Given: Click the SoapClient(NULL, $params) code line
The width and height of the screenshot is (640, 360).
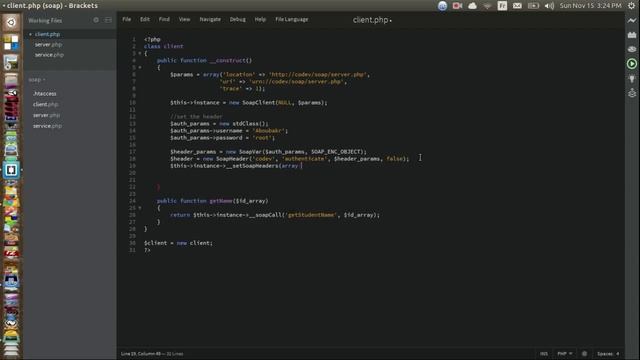Looking at the screenshot, I should (x=249, y=102).
